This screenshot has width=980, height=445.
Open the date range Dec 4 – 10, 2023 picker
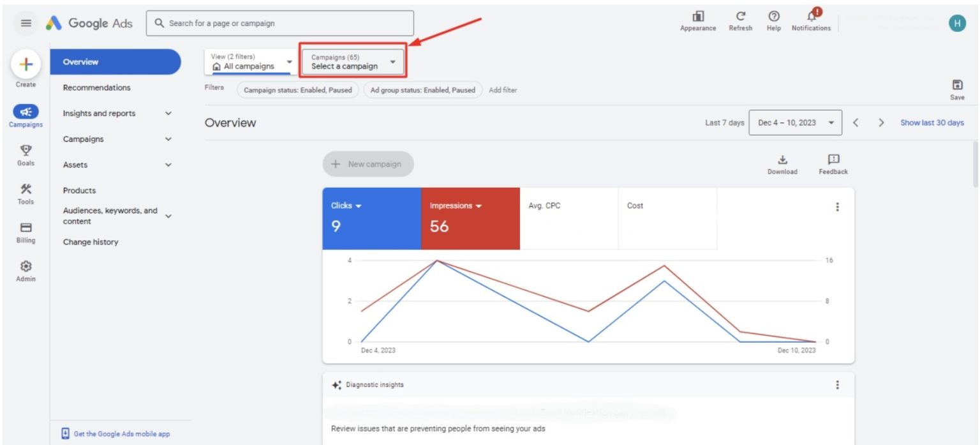point(794,122)
